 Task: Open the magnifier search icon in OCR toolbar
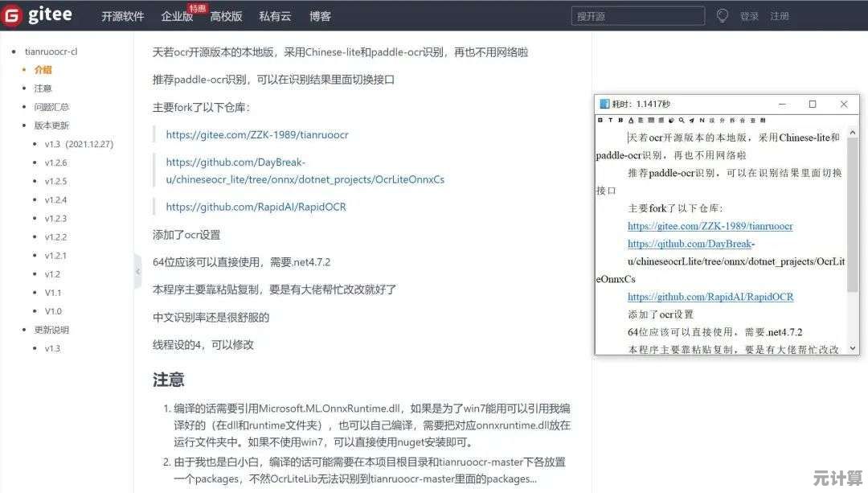pyautogui.click(x=680, y=120)
